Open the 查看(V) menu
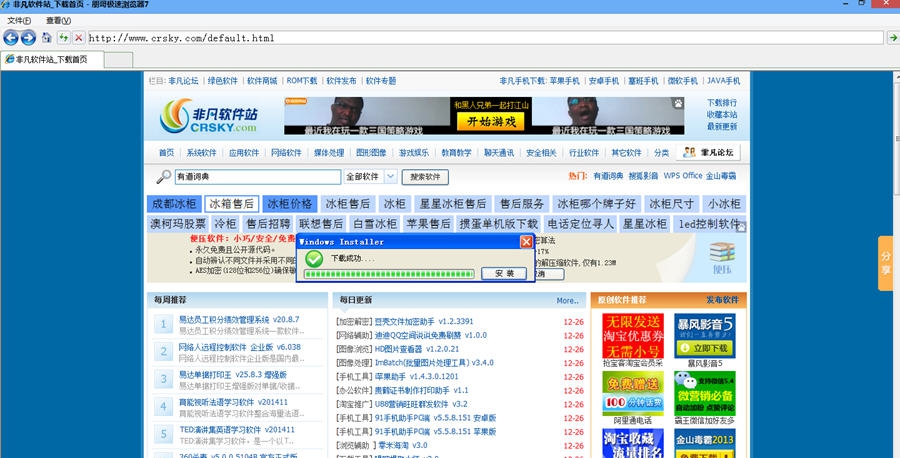 point(58,21)
